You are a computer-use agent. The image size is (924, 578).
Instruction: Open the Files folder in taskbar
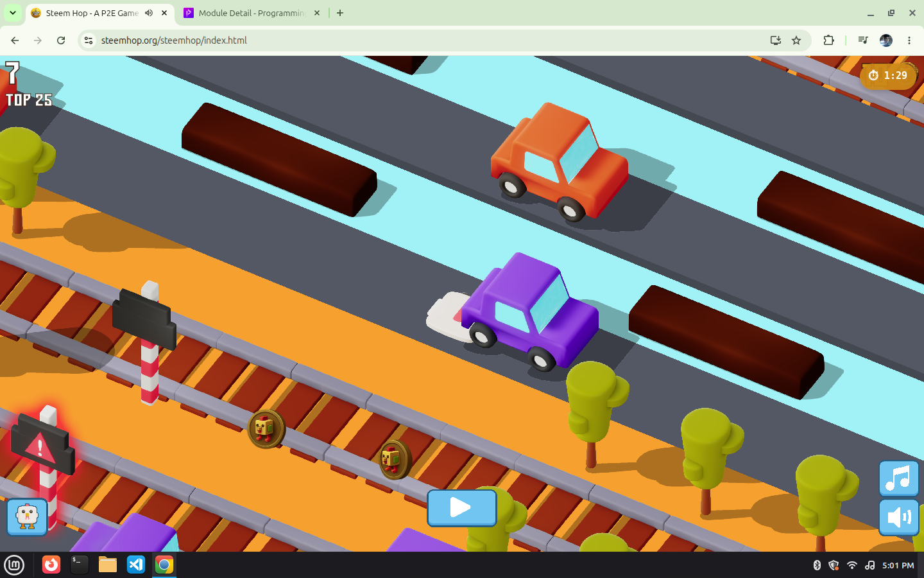coord(108,565)
